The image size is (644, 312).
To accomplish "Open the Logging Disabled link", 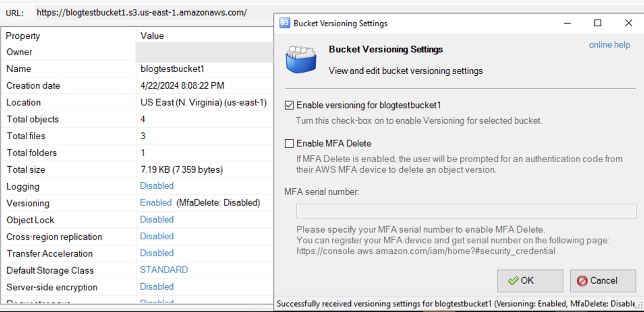I will [156, 186].
